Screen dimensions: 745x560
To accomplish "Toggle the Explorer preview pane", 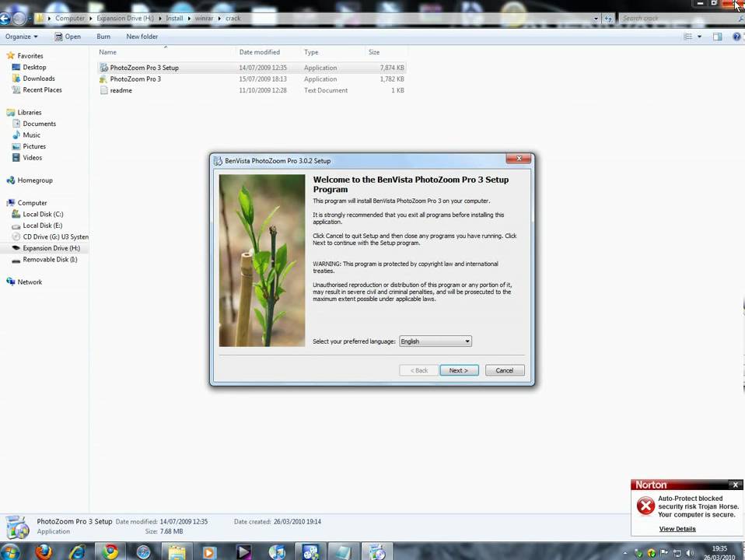I will [718, 37].
